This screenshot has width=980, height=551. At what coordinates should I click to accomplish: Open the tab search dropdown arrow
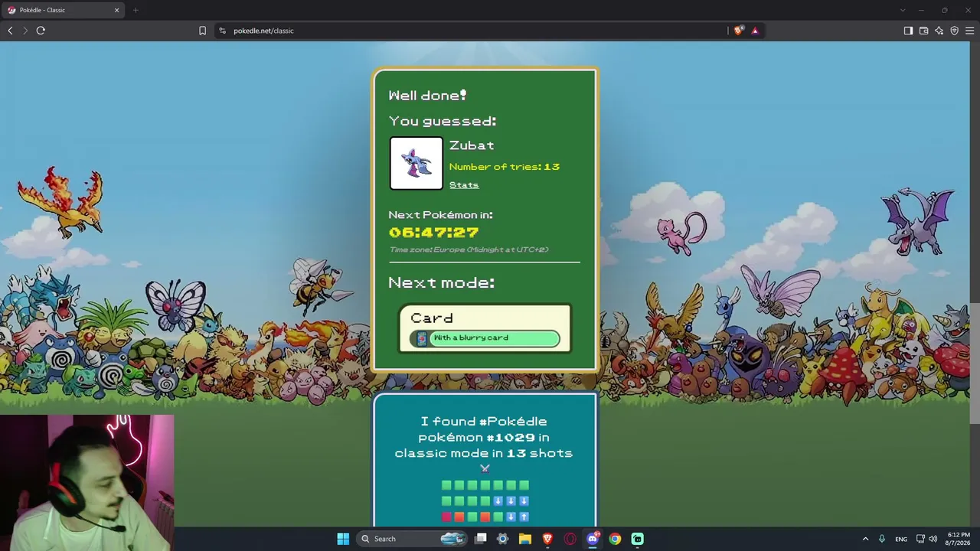[903, 10]
